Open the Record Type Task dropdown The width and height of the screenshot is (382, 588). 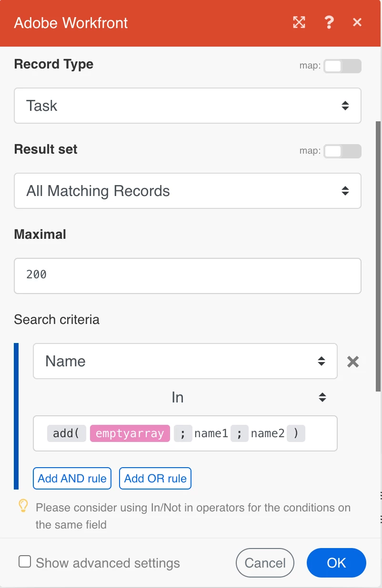point(188,106)
